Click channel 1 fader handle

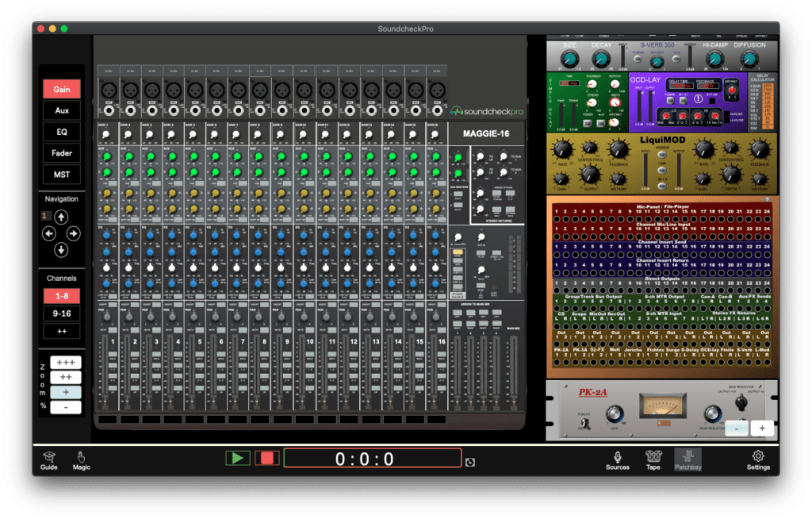[x=105, y=400]
